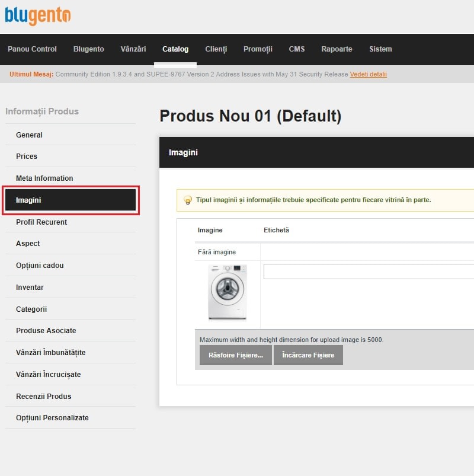Click the lightbulb hint icon
474x476 pixels.
pyautogui.click(x=188, y=200)
